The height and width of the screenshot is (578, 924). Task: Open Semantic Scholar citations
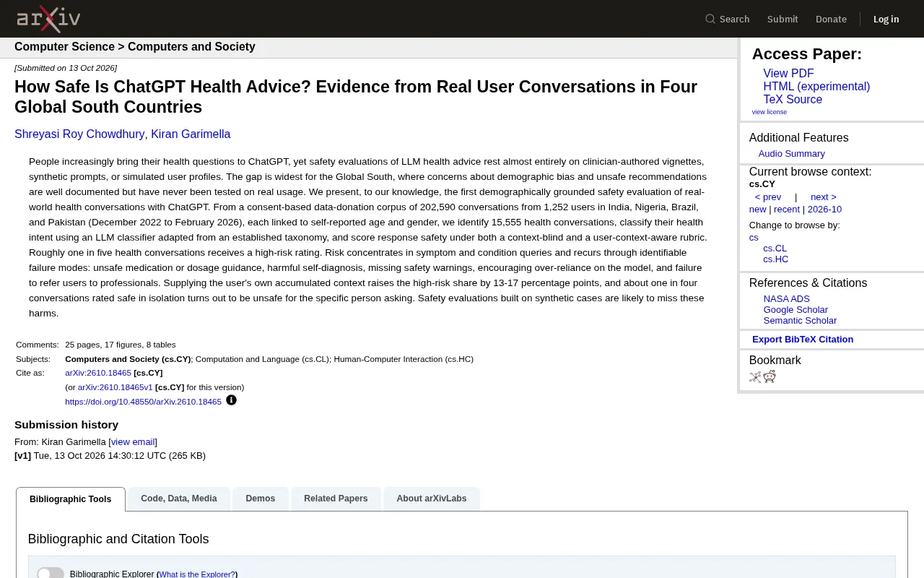(x=800, y=321)
